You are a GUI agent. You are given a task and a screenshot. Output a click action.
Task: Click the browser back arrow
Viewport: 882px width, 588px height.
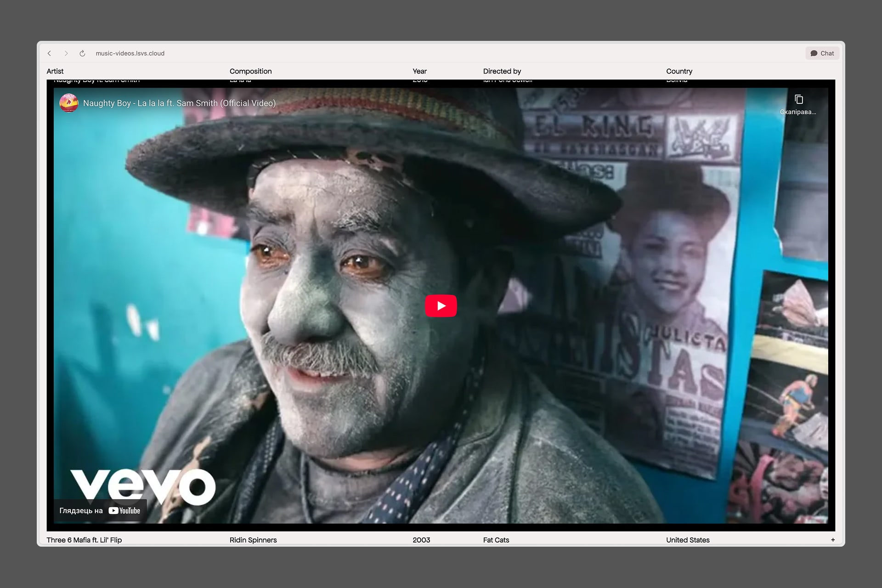point(49,53)
